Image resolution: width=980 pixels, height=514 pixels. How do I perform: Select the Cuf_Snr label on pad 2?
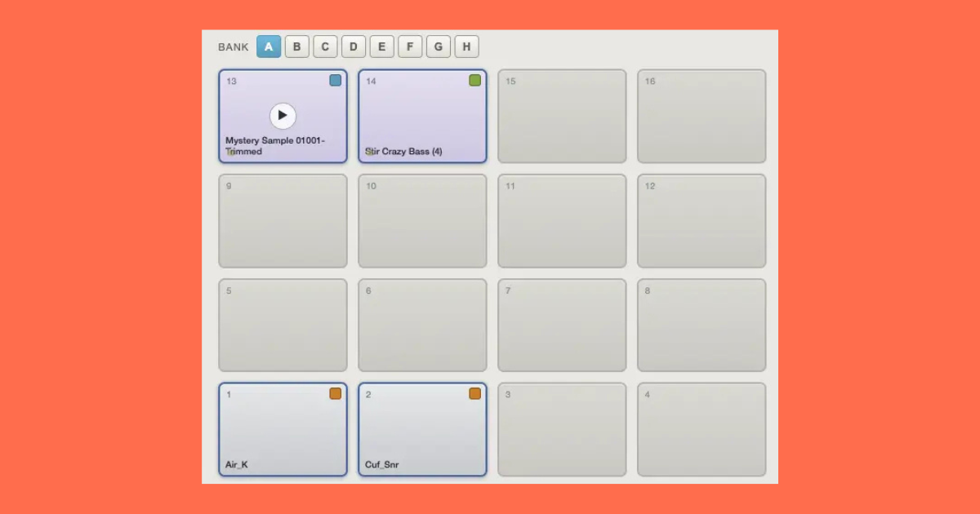[382, 465]
